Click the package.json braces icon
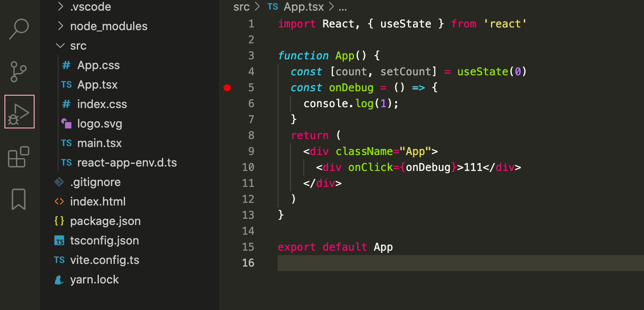 [59, 221]
